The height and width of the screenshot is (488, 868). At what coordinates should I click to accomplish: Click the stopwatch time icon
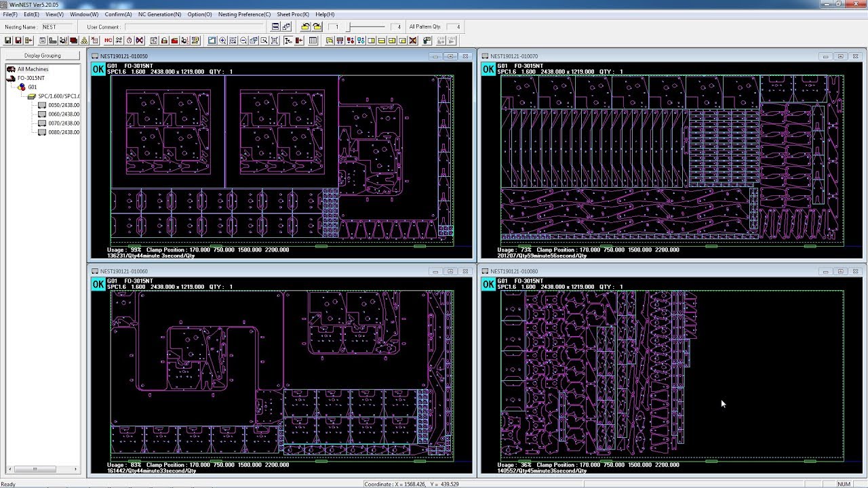pyautogui.click(x=129, y=41)
